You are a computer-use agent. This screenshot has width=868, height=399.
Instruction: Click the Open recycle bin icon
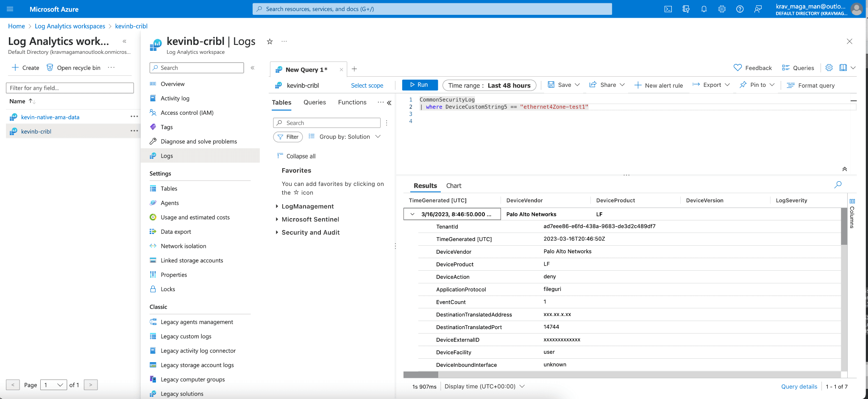coord(50,68)
